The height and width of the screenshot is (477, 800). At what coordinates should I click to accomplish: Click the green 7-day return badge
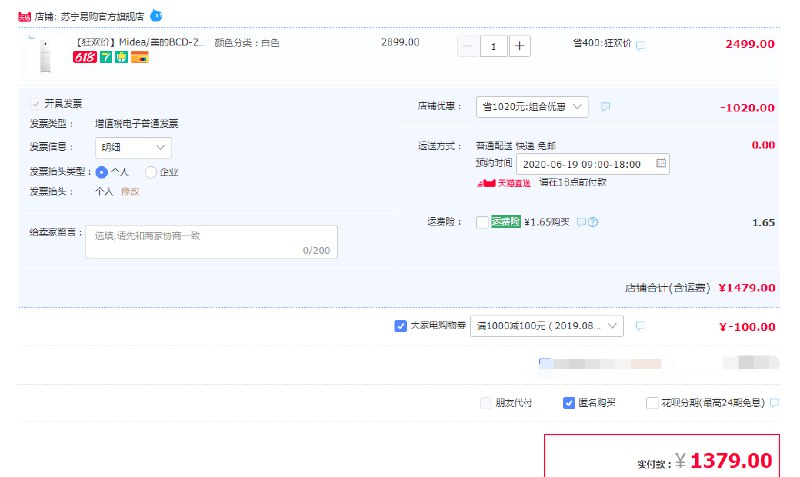click(x=106, y=57)
